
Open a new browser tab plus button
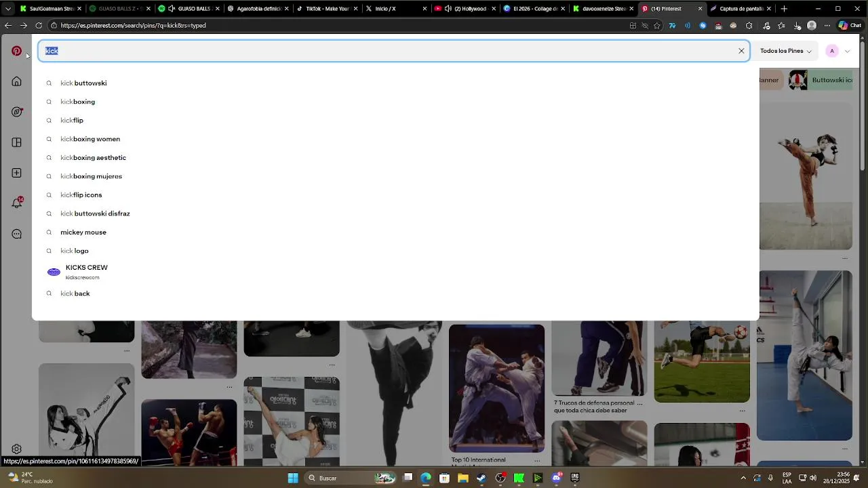[784, 9]
